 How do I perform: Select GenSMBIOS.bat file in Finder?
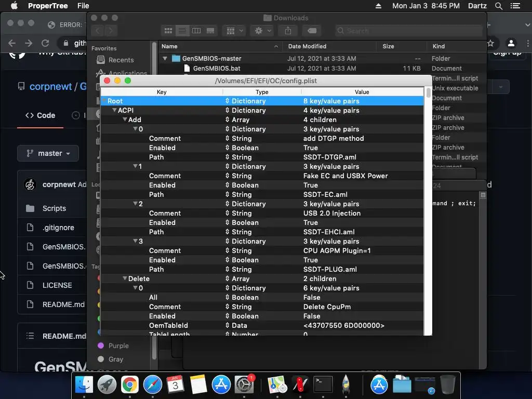217,68
